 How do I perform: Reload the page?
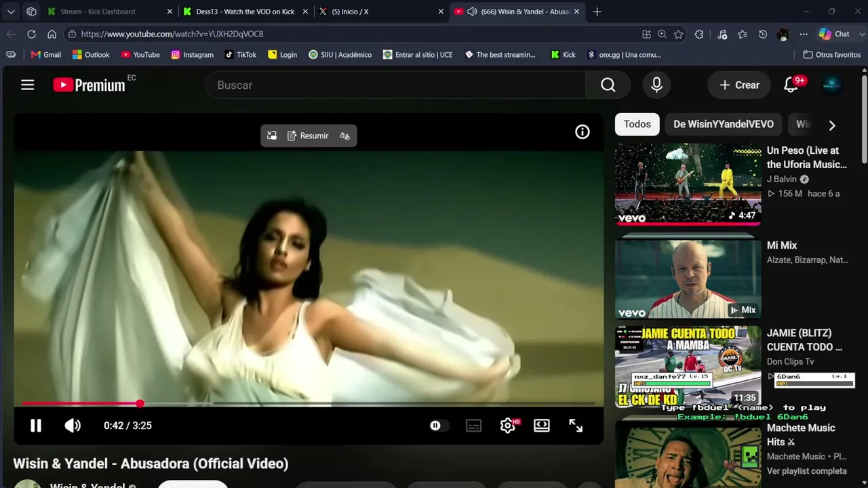click(x=31, y=34)
